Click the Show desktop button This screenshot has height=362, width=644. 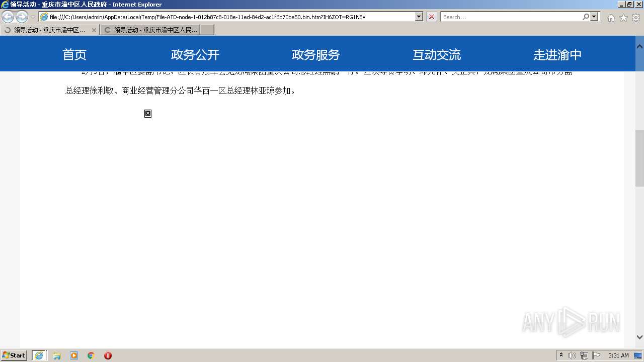(638, 355)
